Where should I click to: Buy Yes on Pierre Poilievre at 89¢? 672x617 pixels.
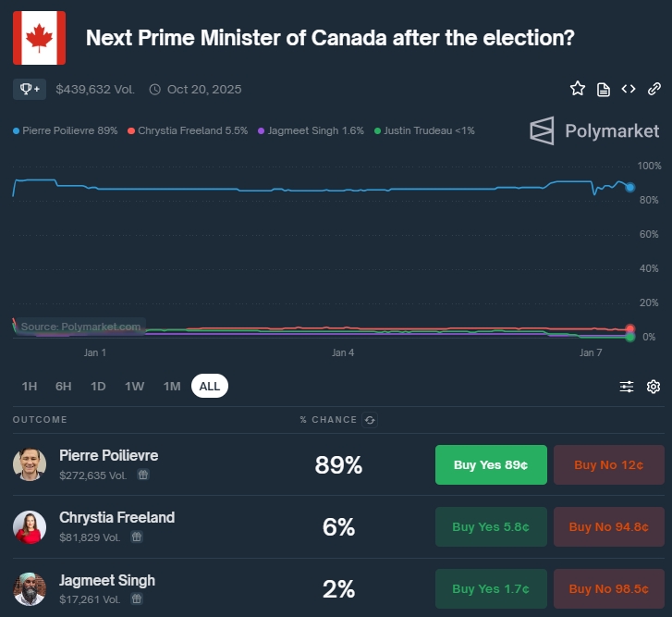(x=491, y=464)
